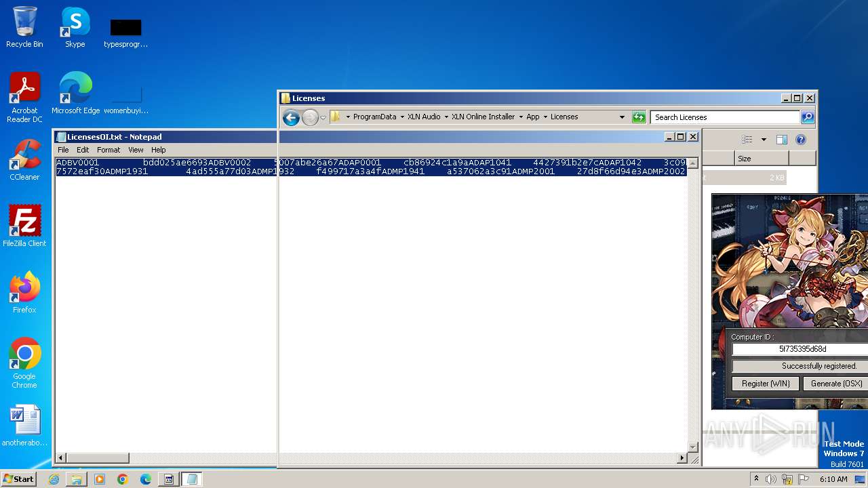Viewport: 868px width, 488px height.
Task: Open Notepad File menu
Action: (63, 150)
